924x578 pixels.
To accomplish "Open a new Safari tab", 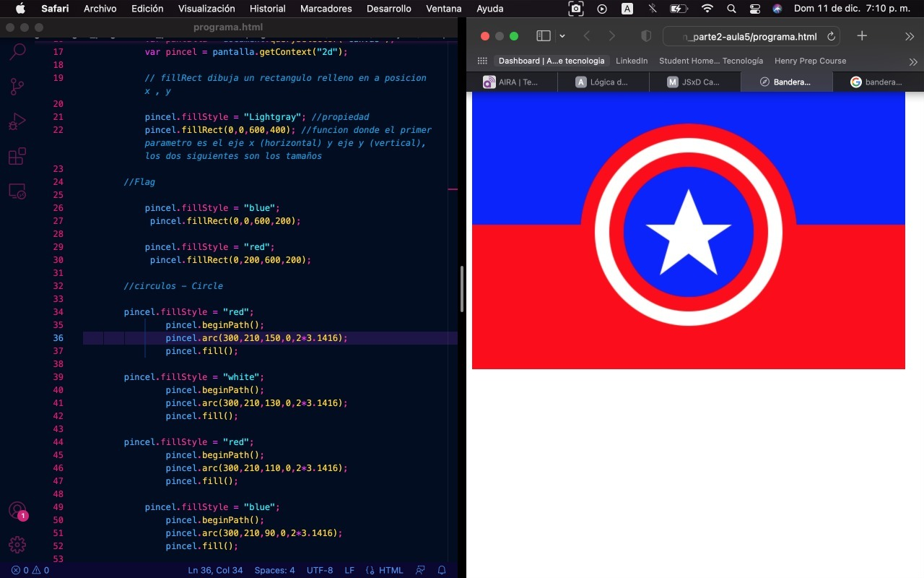I will pyautogui.click(x=862, y=36).
